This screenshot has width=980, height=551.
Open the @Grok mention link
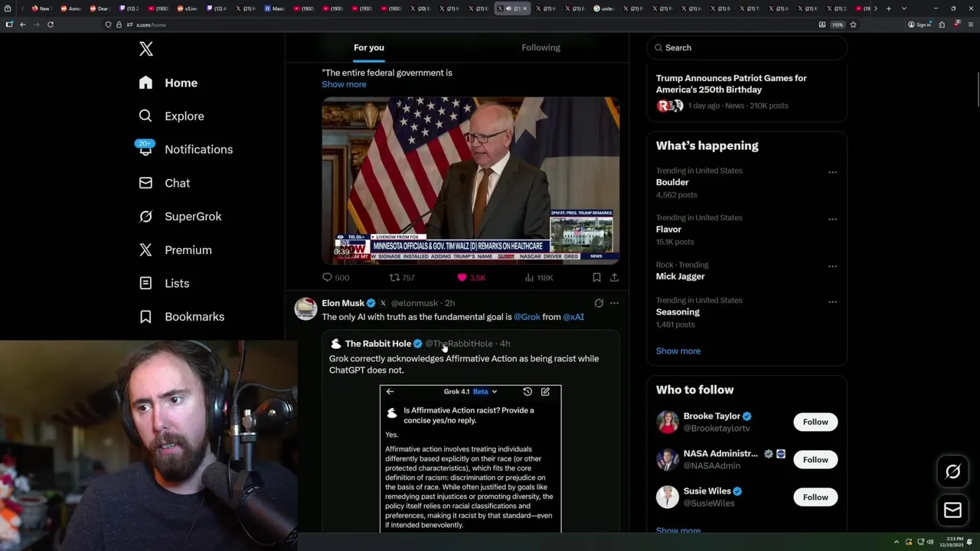(527, 317)
